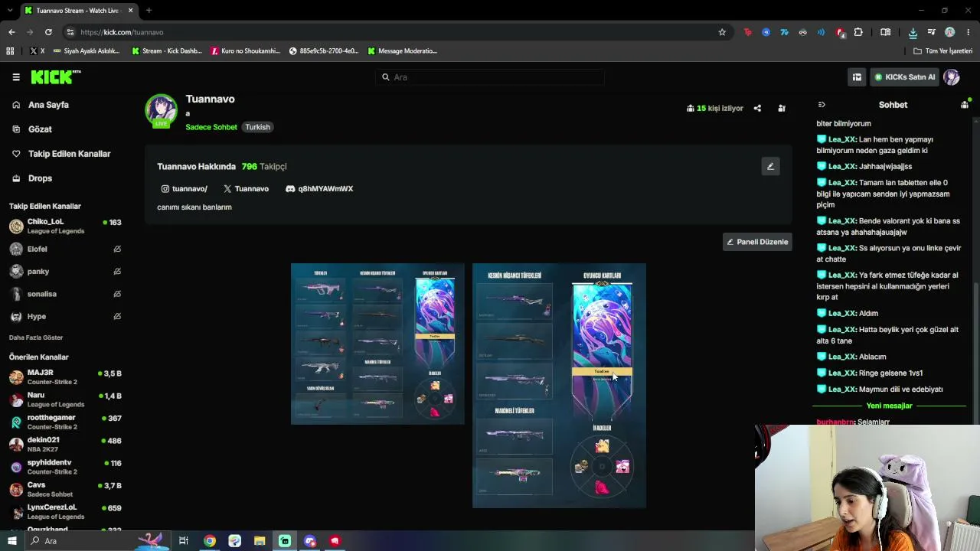980x551 pixels.
Task: Open spyhiddentv recommended channel
Action: coord(65,467)
